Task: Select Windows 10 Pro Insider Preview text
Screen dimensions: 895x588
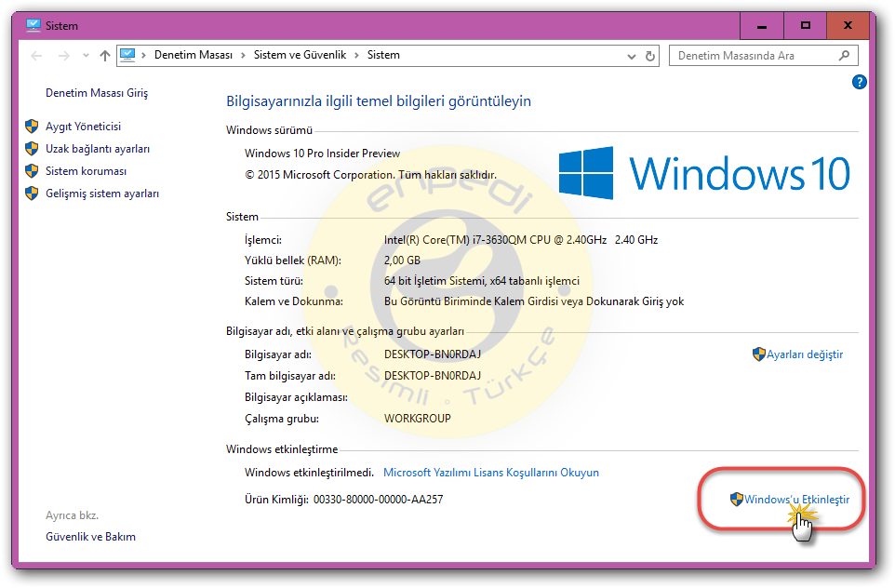Action: point(322,153)
